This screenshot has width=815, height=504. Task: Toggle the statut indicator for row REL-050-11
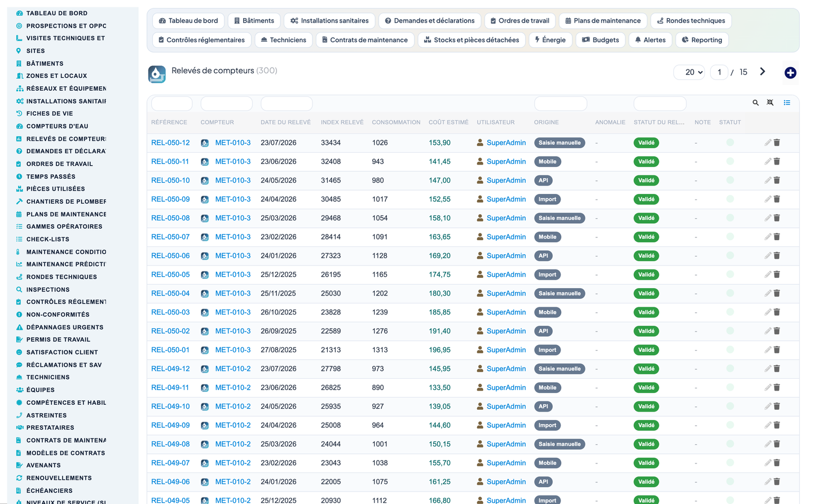730,162
